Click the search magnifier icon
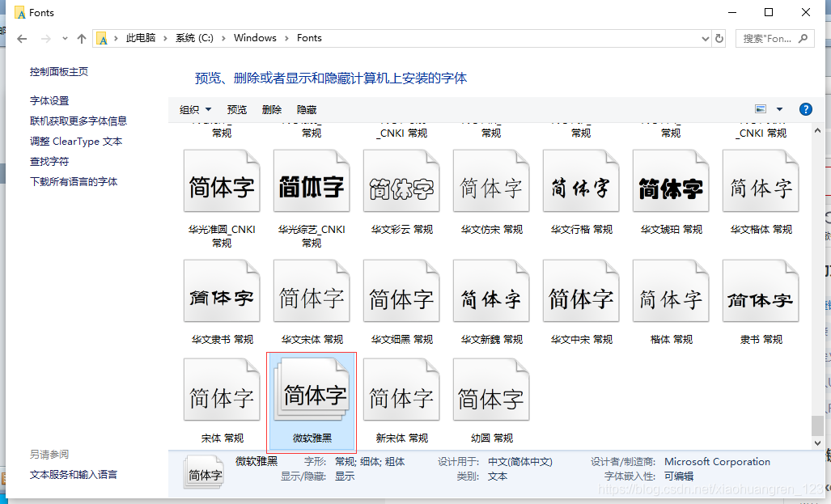Screen dimensions: 831x504 coord(803,38)
